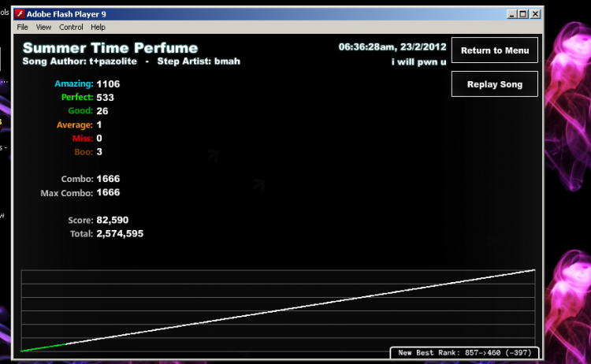This screenshot has width=591, height=364.
Task: Open the View menu
Action: pyautogui.click(x=43, y=27)
